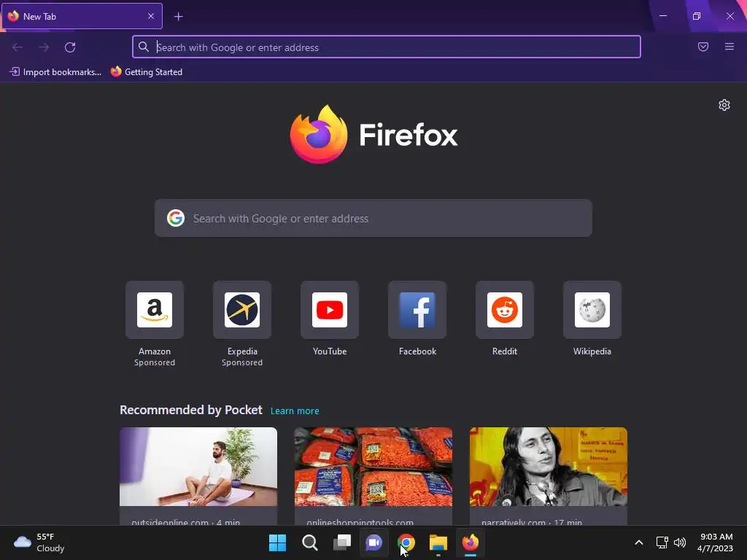Image resolution: width=747 pixels, height=560 pixels.
Task: Focus the address bar field
Action: click(x=387, y=47)
